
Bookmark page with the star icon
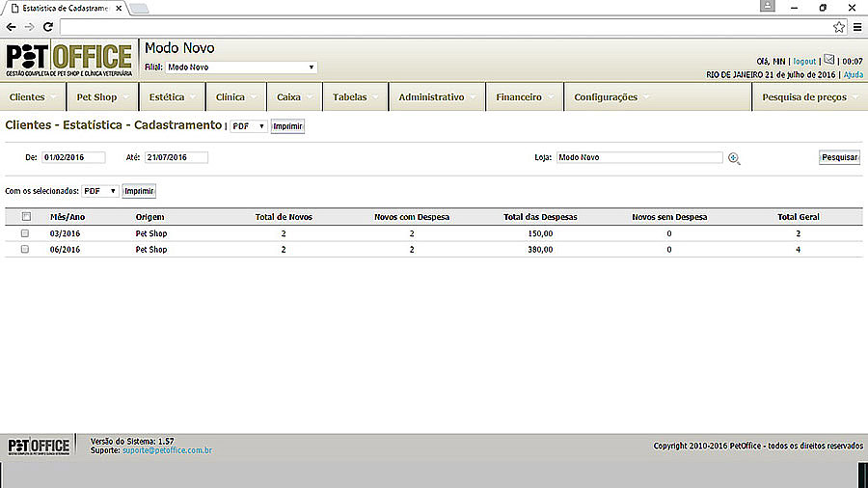click(x=839, y=27)
